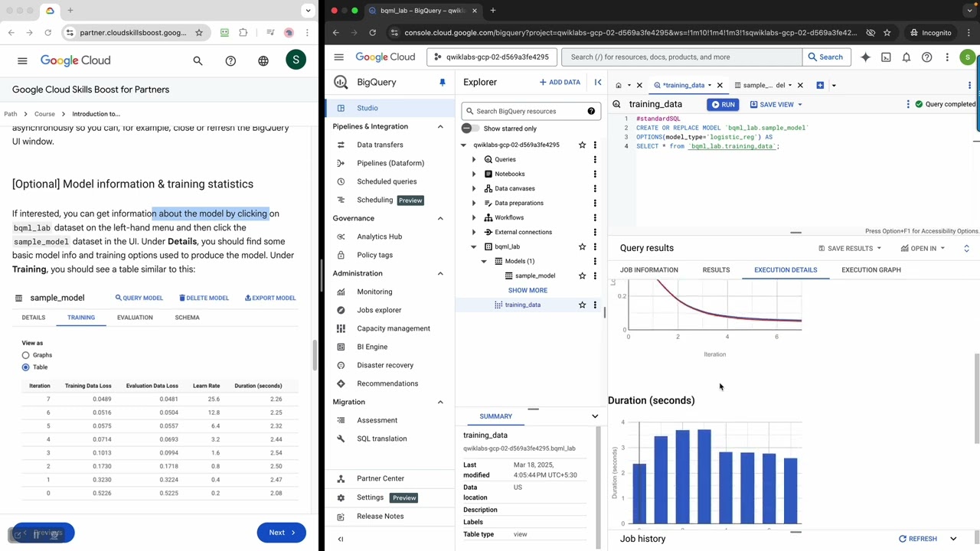Star the training_data view in Explorer
This screenshot has height=551, width=980.
[x=582, y=305]
